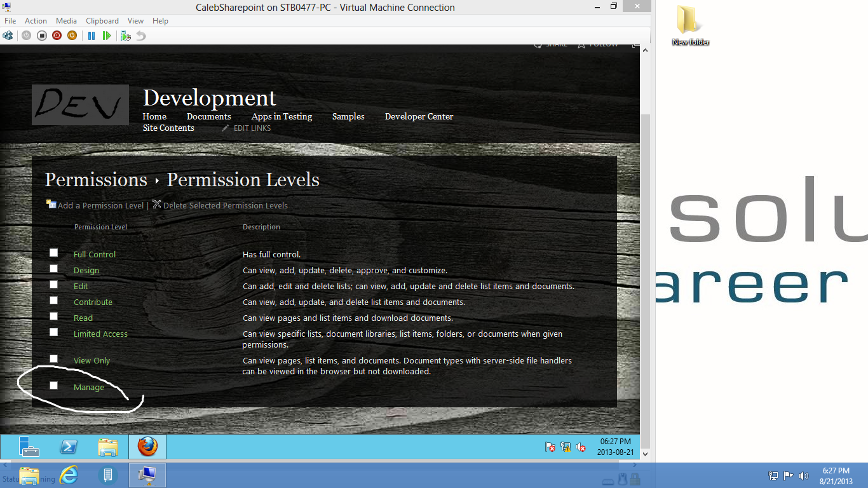Select the Contribute row checkbox
Screen dimensions: 868x488
54,301
